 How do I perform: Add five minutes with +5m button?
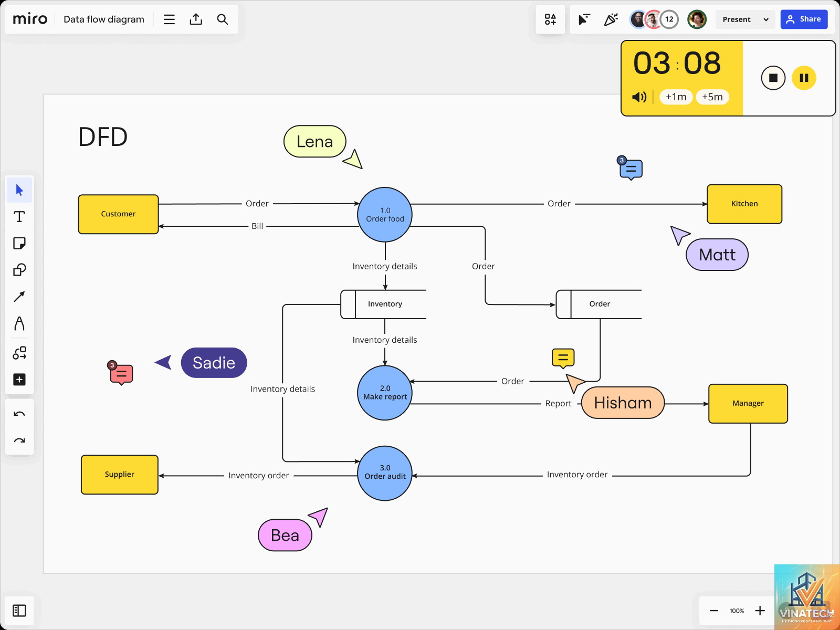pos(712,97)
